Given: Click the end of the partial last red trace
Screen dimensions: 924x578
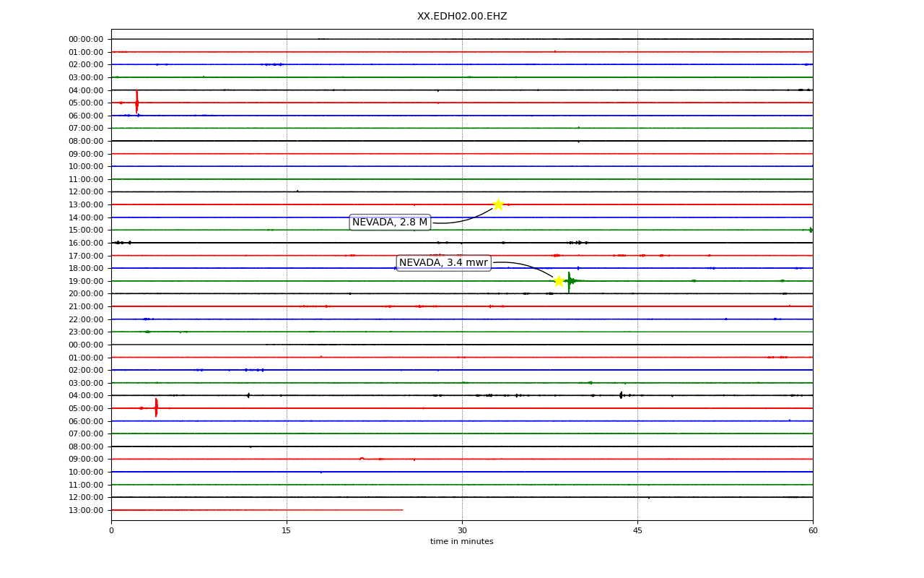Looking at the screenshot, I should tap(402, 510).
